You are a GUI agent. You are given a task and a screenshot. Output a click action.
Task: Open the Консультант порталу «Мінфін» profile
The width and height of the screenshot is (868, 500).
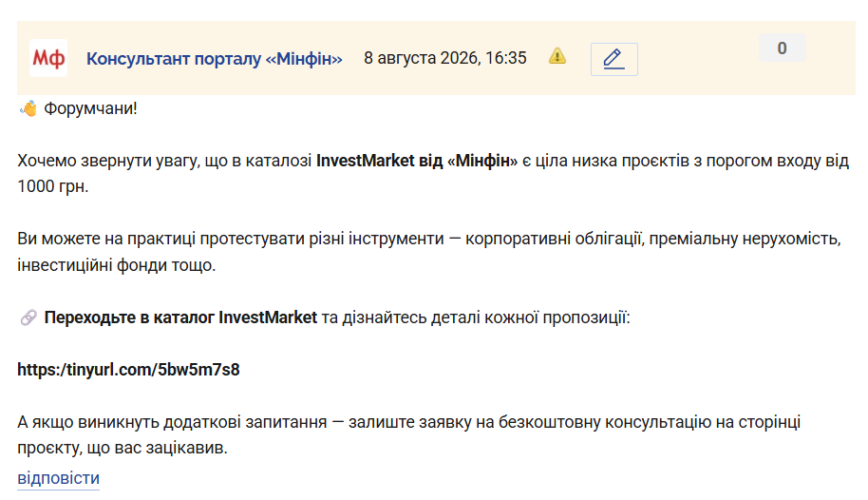point(215,58)
